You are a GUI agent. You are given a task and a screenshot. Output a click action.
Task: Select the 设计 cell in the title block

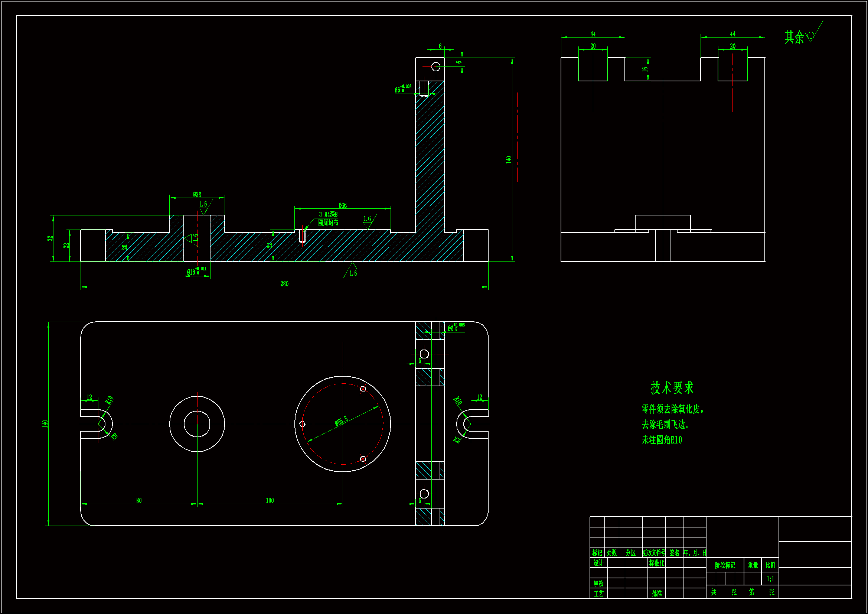[598, 563]
